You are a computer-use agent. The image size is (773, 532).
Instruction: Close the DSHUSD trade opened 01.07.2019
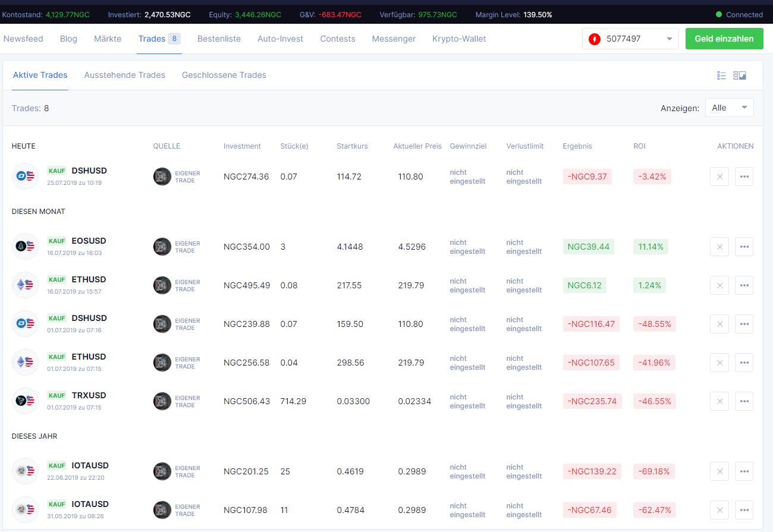point(719,324)
